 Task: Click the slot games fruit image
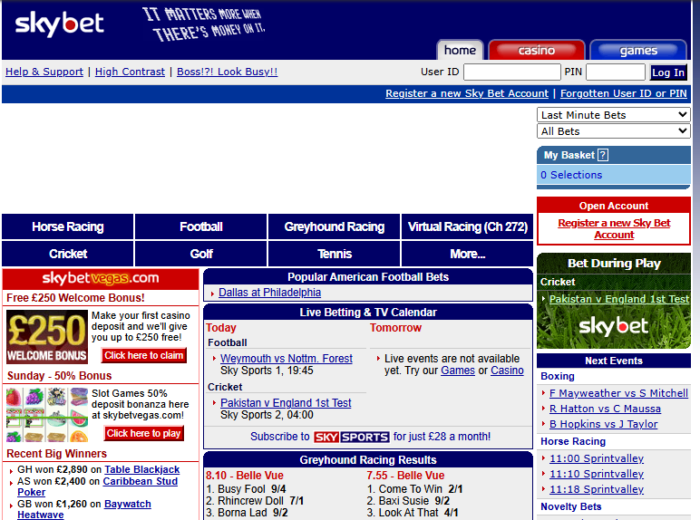click(x=45, y=413)
